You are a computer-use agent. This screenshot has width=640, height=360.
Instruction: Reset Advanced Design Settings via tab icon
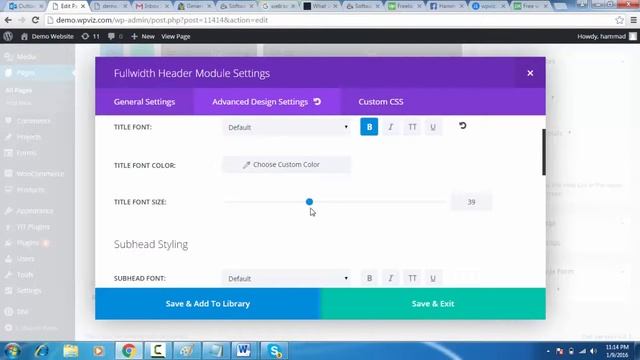click(x=317, y=102)
